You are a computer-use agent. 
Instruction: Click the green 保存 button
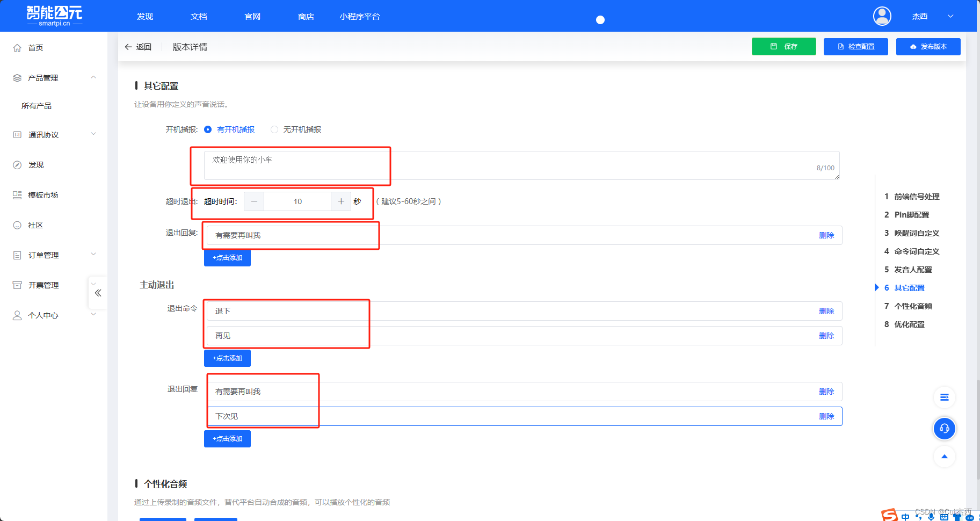tap(784, 47)
